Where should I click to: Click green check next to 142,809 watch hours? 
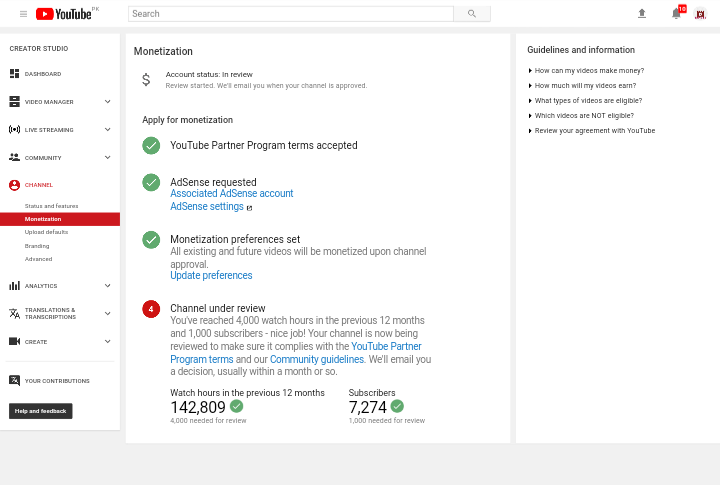coord(236,406)
